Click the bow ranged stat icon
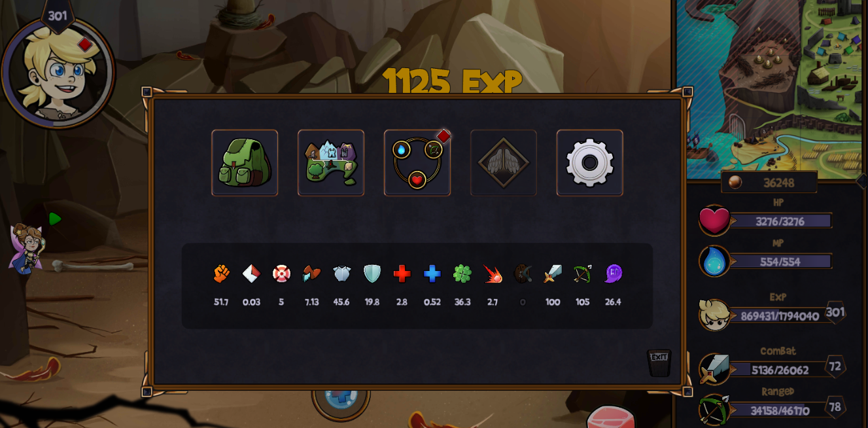Viewport: 868px width, 428px height. (583, 274)
